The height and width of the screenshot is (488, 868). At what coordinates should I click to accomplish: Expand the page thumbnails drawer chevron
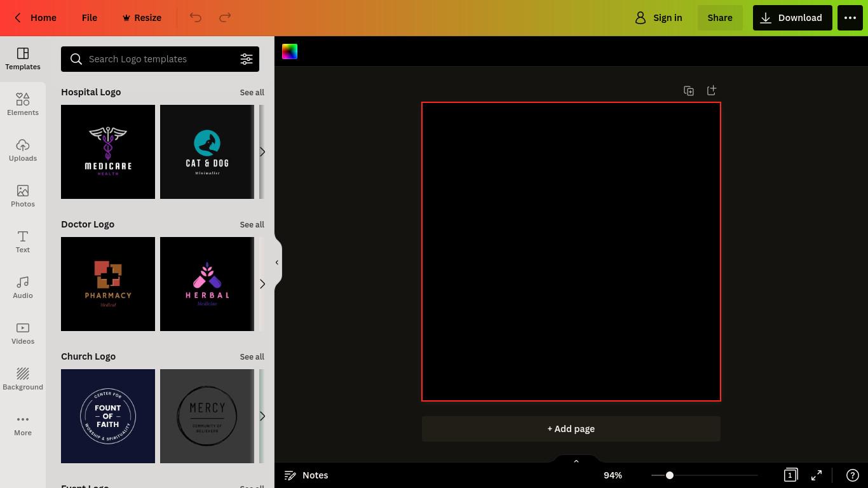pyautogui.click(x=576, y=461)
